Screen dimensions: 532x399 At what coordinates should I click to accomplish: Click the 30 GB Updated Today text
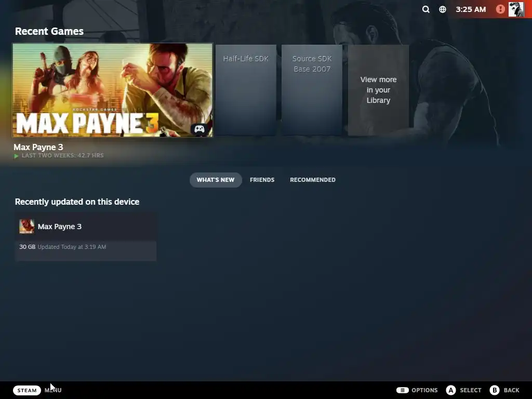(x=62, y=247)
